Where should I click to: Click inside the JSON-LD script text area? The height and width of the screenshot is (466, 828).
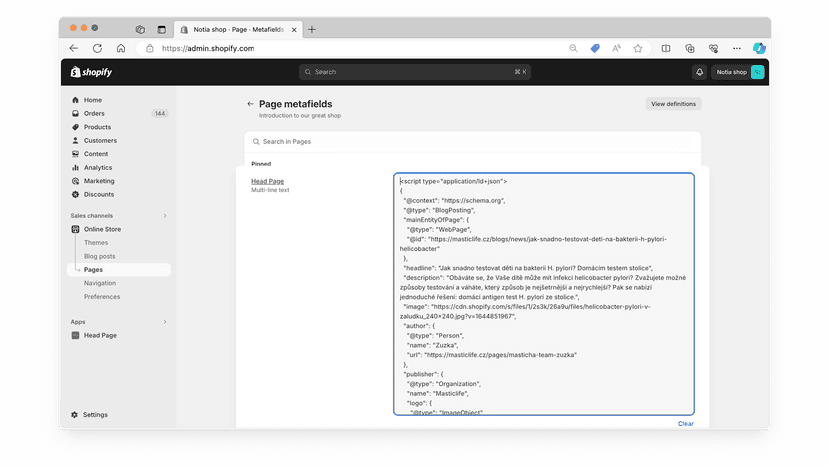pyautogui.click(x=544, y=294)
